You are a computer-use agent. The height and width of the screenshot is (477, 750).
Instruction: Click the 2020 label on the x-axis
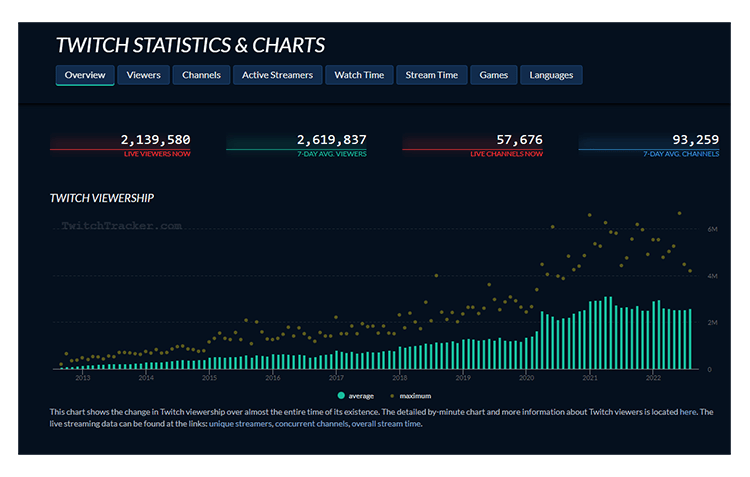(526, 378)
